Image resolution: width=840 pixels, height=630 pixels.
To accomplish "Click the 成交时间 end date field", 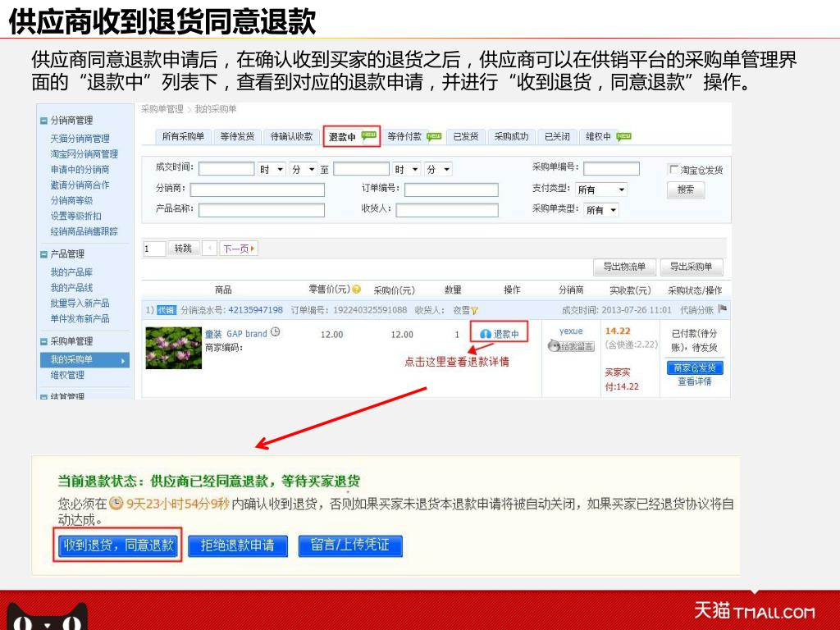I will 361,169.
